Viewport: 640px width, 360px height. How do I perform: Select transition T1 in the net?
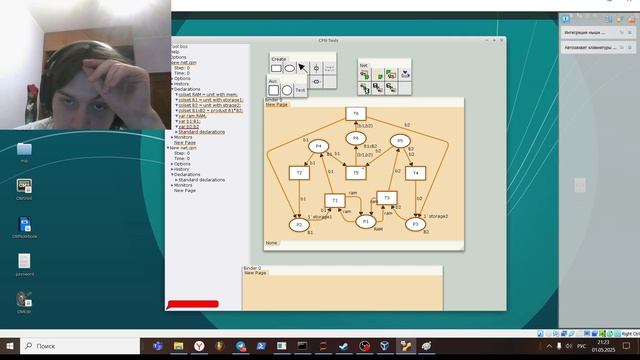pos(335,200)
